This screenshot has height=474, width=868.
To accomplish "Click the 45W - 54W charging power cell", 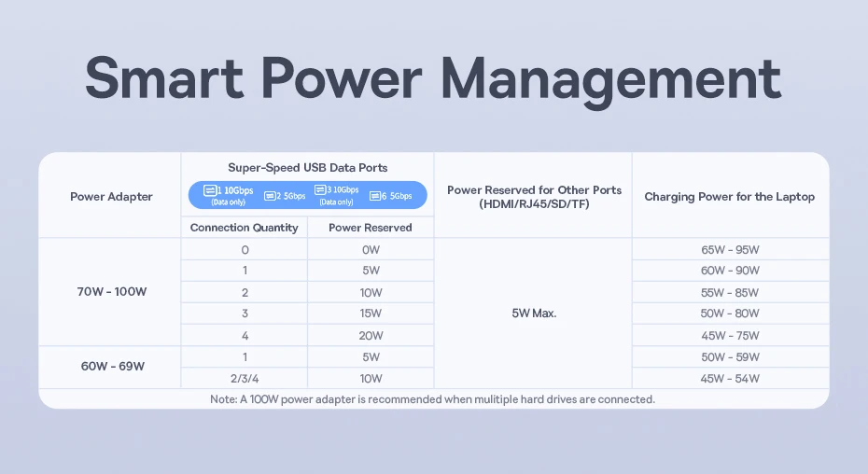I will pos(730,379).
